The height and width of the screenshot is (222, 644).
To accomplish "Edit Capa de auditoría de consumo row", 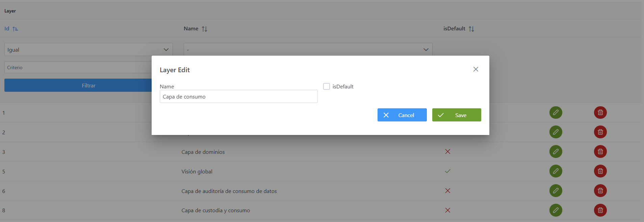I will tap(556, 191).
